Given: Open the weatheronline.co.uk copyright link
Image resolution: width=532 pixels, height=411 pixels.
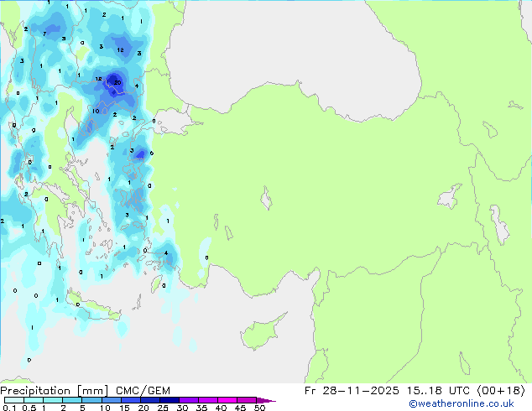Looking at the screenshot, I should click(461, 403).
